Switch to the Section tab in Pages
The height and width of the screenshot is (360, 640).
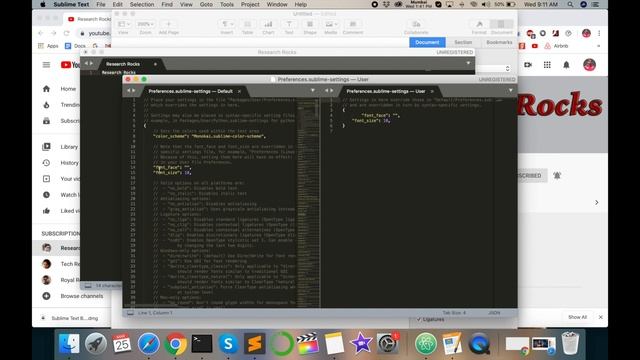[463, 42]
